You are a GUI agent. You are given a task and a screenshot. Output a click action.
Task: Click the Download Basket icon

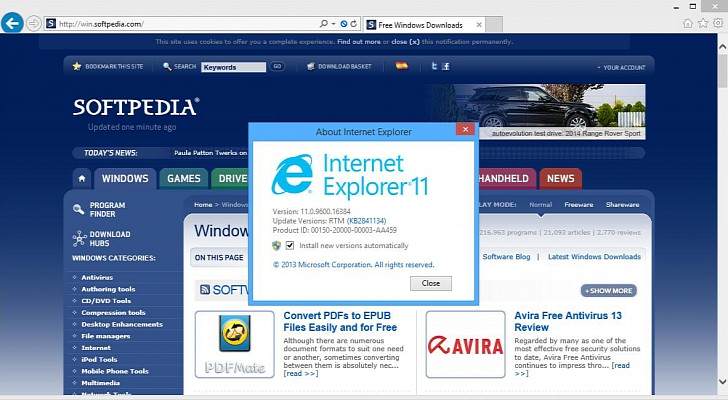coord(311,66)
